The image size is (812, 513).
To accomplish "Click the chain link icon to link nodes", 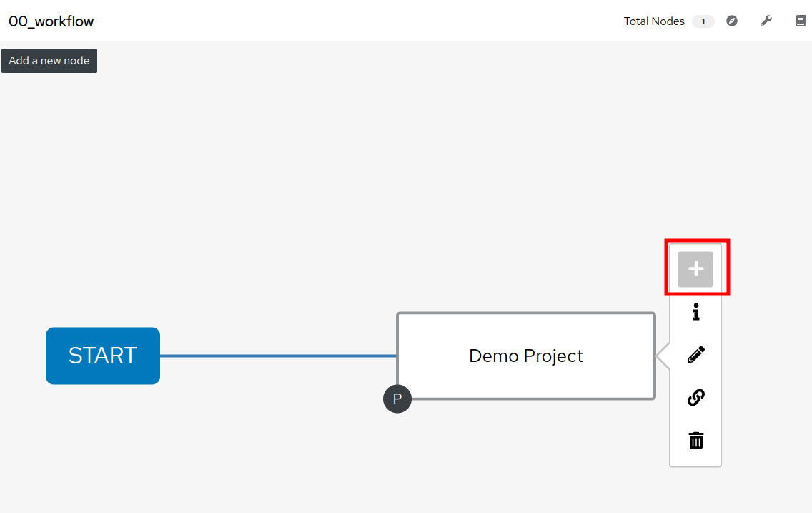I will [x=695, y=397].
